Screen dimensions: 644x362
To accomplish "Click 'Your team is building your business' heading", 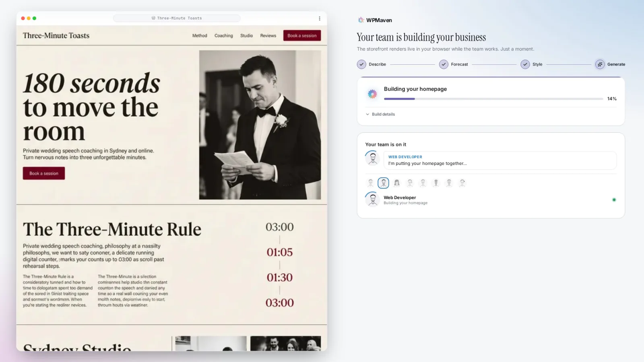I will point(421,37).
